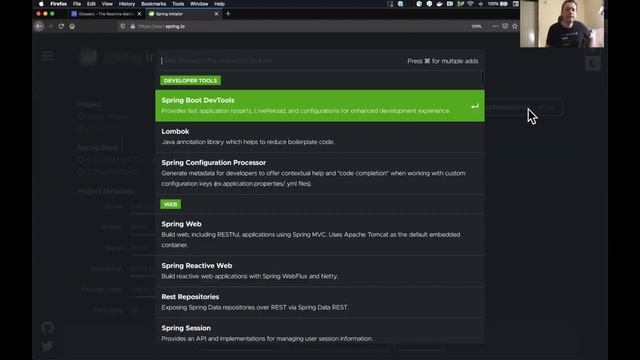
Task: Open the Edit menu
Action: (91, 4)
